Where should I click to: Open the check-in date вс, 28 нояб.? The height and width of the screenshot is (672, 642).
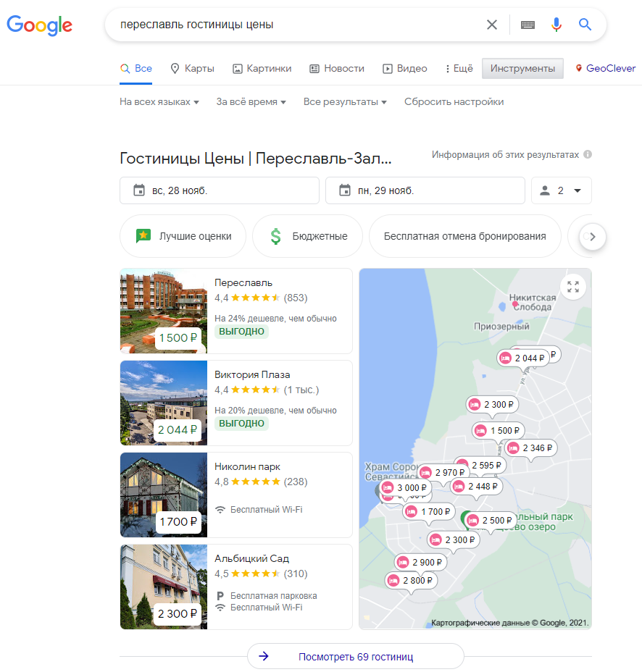[x=220, y=190]
